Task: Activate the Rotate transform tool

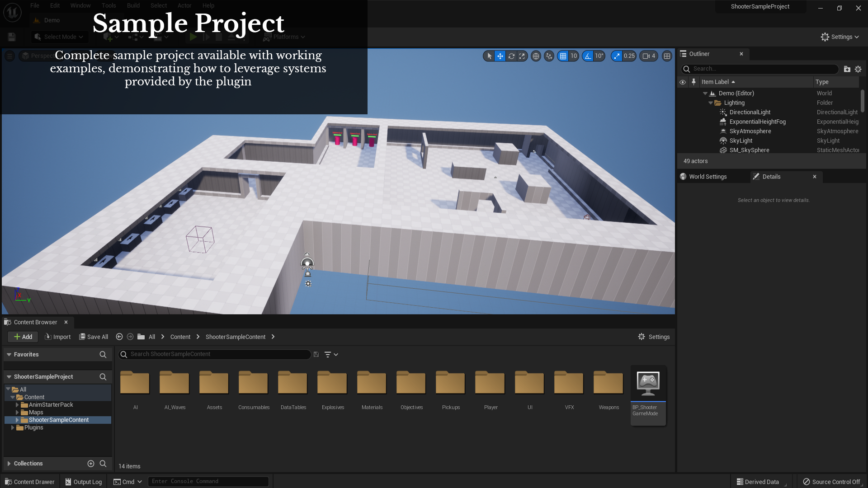Action: click(511, 56)
